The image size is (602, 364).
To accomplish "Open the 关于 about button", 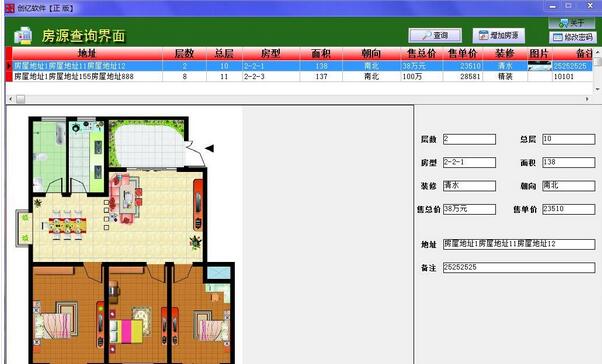I will coord(572,23).
